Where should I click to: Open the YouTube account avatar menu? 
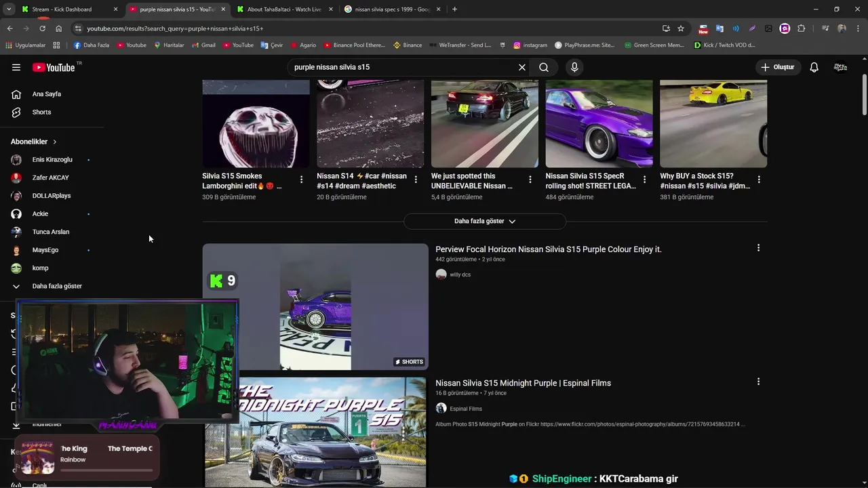click(x=841, y=67)
